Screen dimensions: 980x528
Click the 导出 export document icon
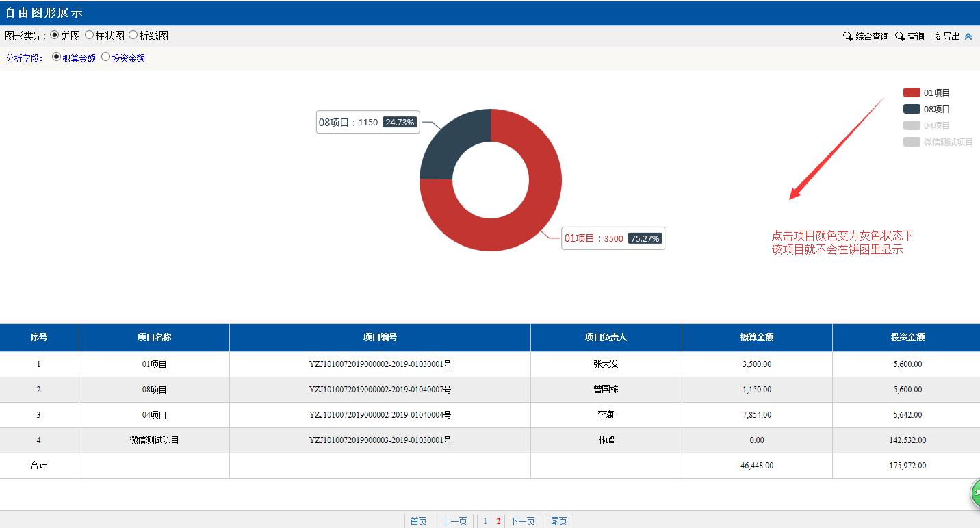pos(935,36)
